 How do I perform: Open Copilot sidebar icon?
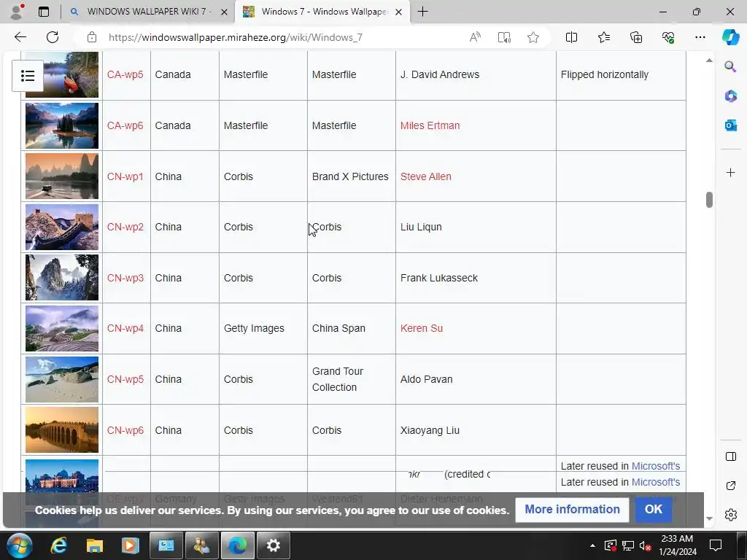coord(730,37)
